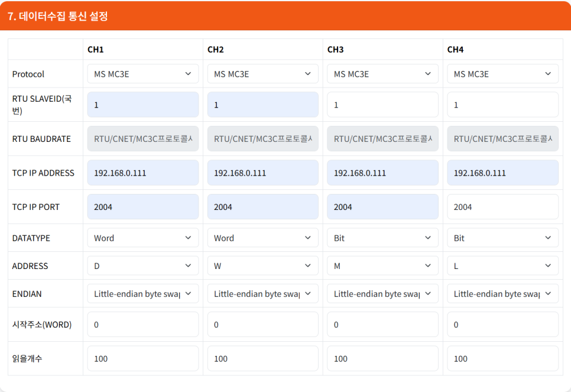Click the CH3 RTU BAUDRATE disabled field
The height and width of the screenshot is (392, 571).
pyautogui.click(x=382, y=138)
